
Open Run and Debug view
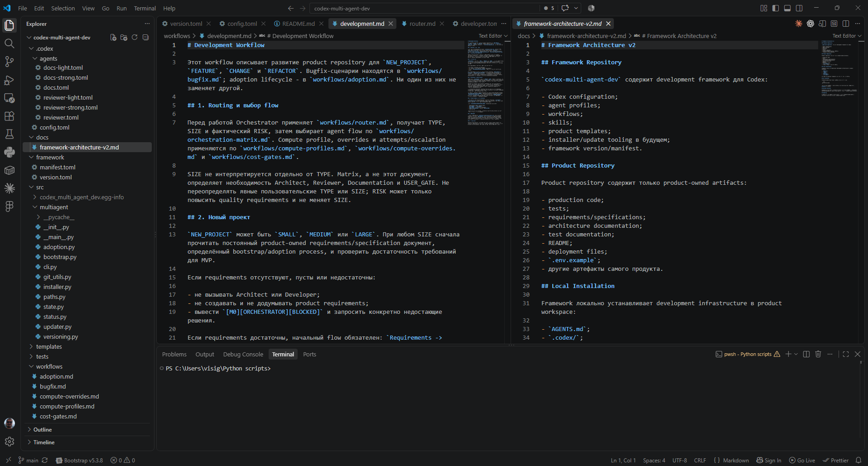pyautogui.click(x=9, y=80)
